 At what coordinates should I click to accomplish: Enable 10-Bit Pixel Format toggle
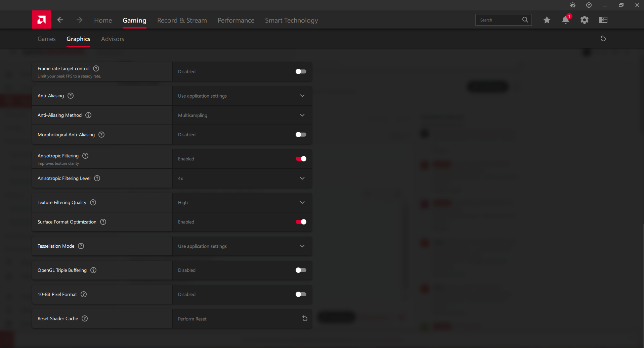(301, 294)
